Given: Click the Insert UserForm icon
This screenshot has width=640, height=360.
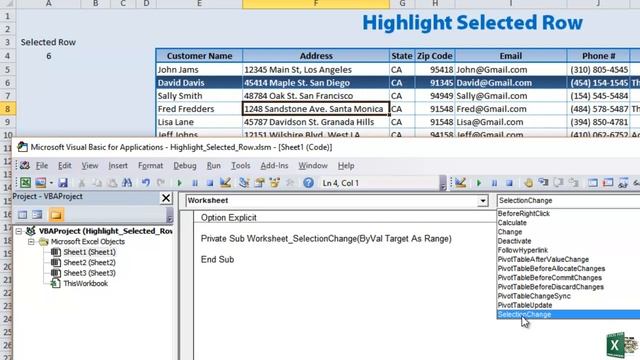Looking at the screenshot, I should 40,183.
